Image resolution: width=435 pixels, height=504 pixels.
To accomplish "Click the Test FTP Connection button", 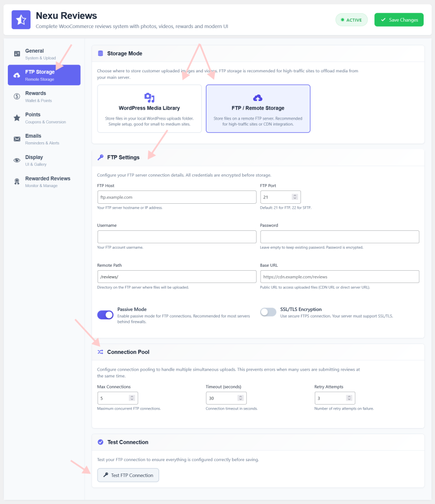I will coord(128,475).
